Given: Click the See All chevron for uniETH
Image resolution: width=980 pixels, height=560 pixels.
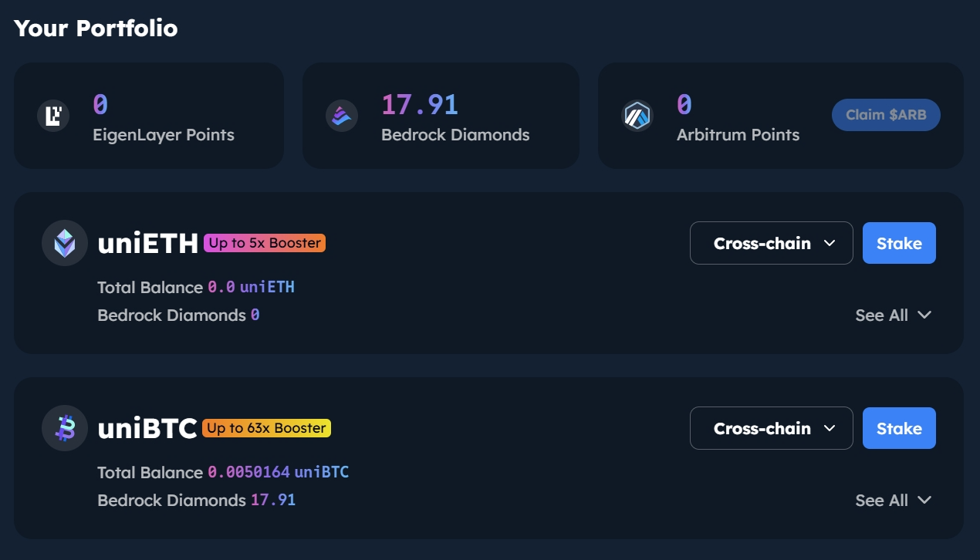Looking at the screenshot, I should 924,315.
